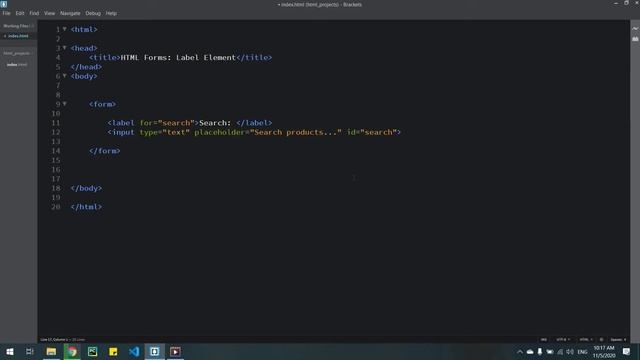Collapse the form tag fold arrow
Image resolution: width=640 pixels, height=360 pixels.
pos(64,104)
